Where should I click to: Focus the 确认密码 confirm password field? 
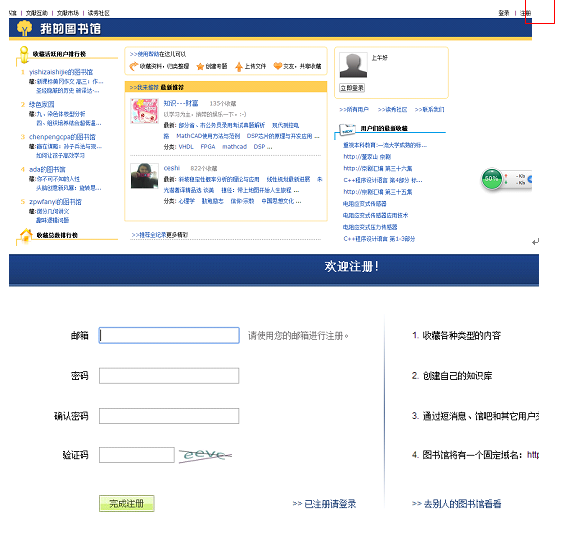[169, 416]
